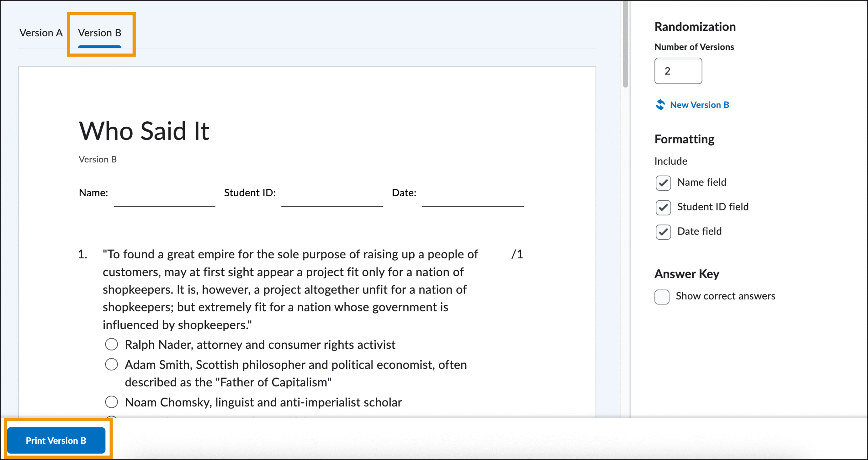Click the Who Said It quiz title
This screenshot has width=868, height=460.
pyautogui.click(x=144, y=131)
